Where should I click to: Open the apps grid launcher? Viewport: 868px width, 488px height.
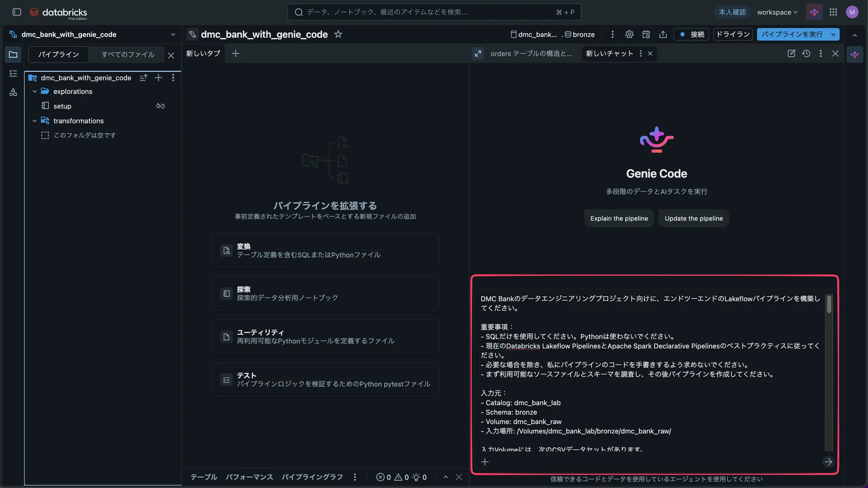coord(833,12)
